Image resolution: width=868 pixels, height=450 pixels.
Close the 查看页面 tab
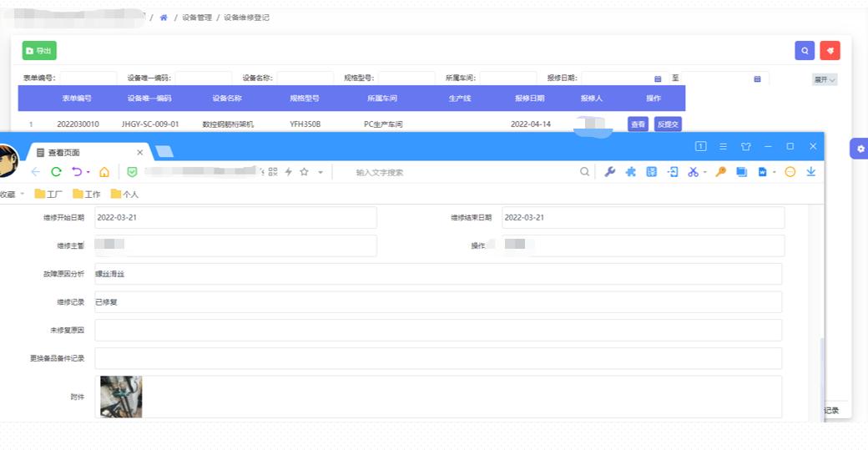point(139,152)
